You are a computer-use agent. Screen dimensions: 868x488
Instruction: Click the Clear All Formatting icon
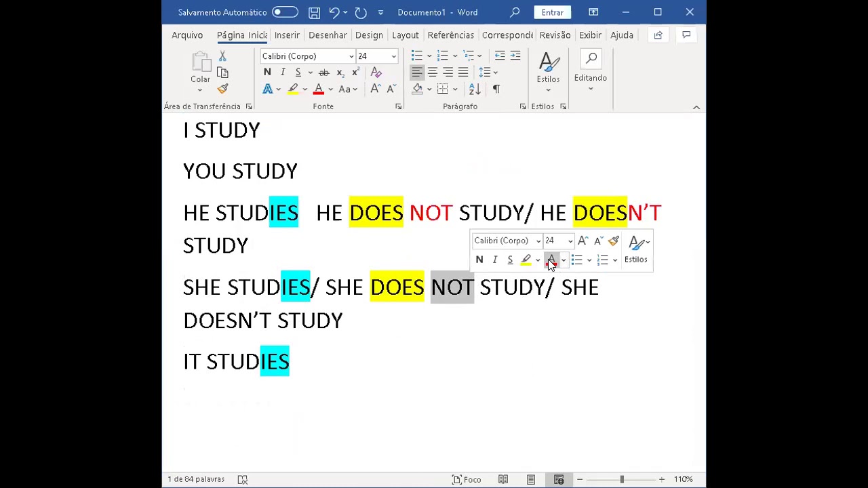(376, 73)
